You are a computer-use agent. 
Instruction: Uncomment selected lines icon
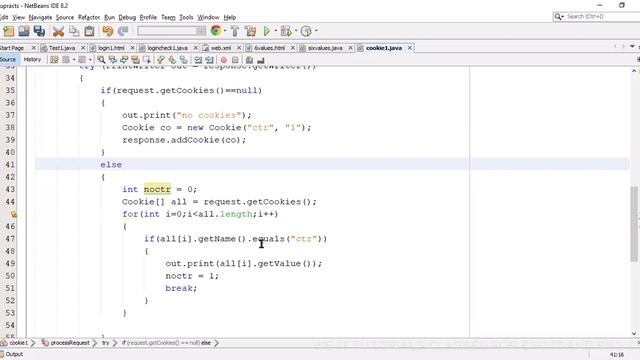261,60
